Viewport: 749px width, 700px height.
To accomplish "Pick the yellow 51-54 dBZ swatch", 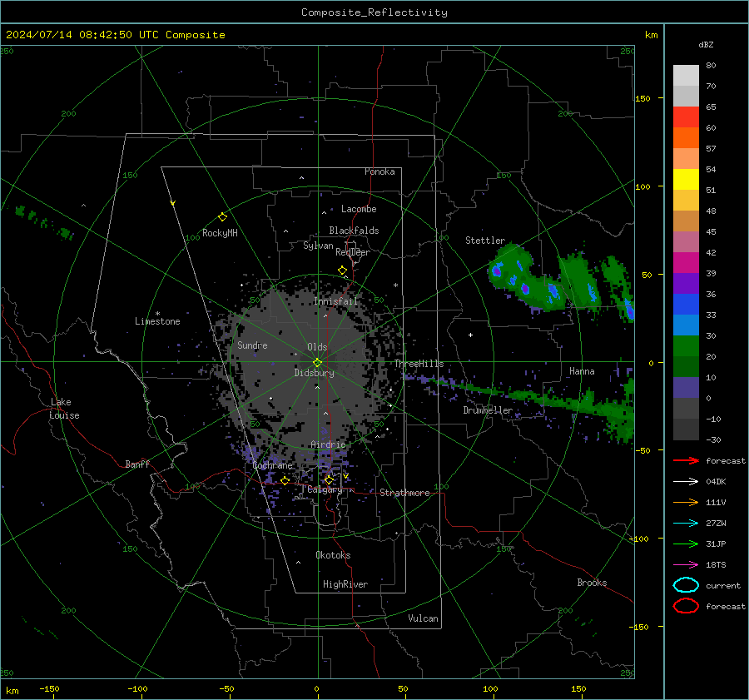I will [686, 179].
